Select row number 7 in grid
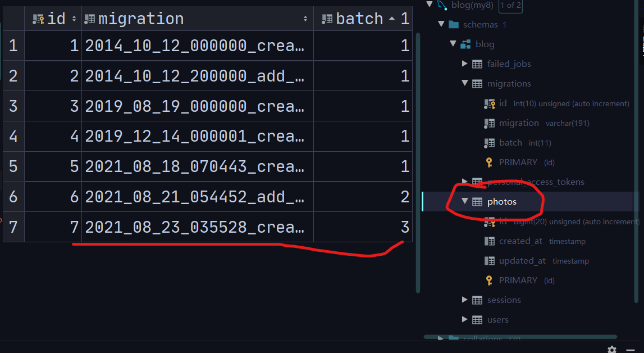The width and height of the screenshot is (644, 353). coord(13,227)
